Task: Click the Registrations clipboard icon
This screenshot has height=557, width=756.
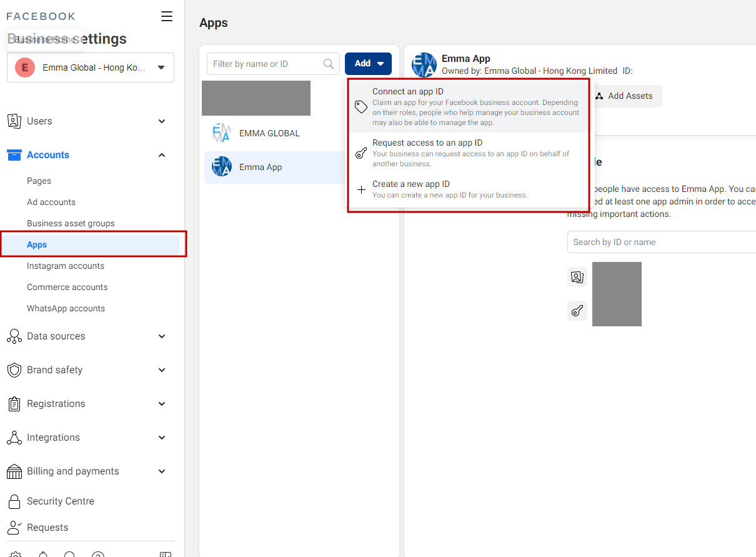Action: 14,404
